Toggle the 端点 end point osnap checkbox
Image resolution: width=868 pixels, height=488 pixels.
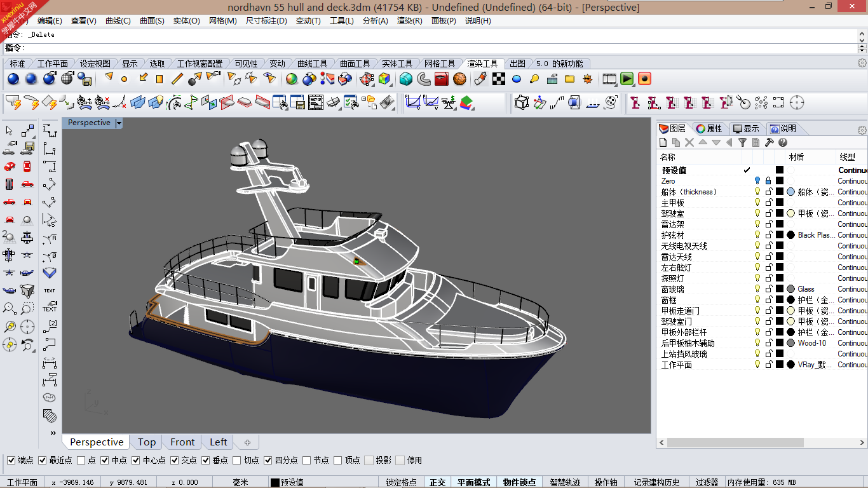pyautogui.click(x=11, y=460)
